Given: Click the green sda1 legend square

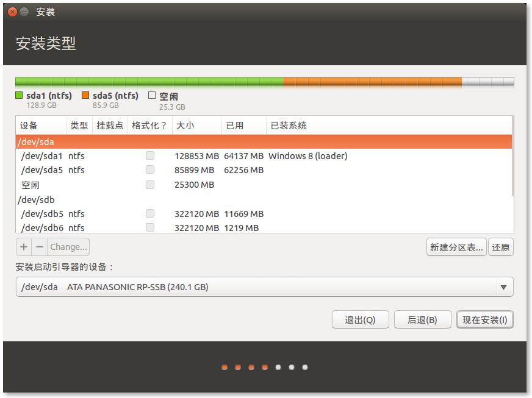Looking at the screenshot, I should point(19,96).
